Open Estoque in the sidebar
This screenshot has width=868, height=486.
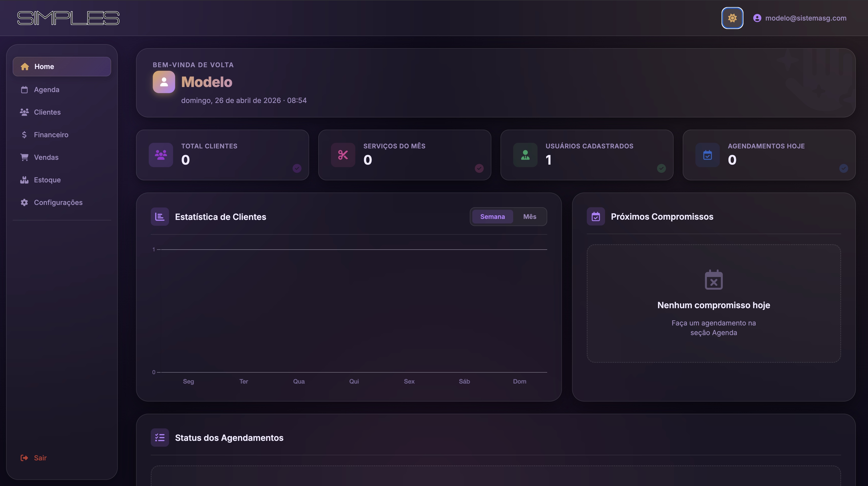(x=62, y=180)
